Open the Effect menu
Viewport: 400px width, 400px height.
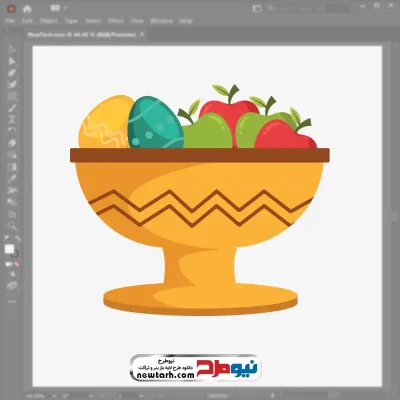click(116, 21)
